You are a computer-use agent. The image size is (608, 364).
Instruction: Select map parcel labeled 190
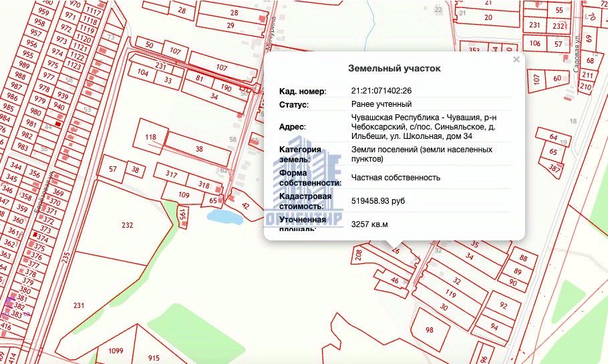click(226, 87)
